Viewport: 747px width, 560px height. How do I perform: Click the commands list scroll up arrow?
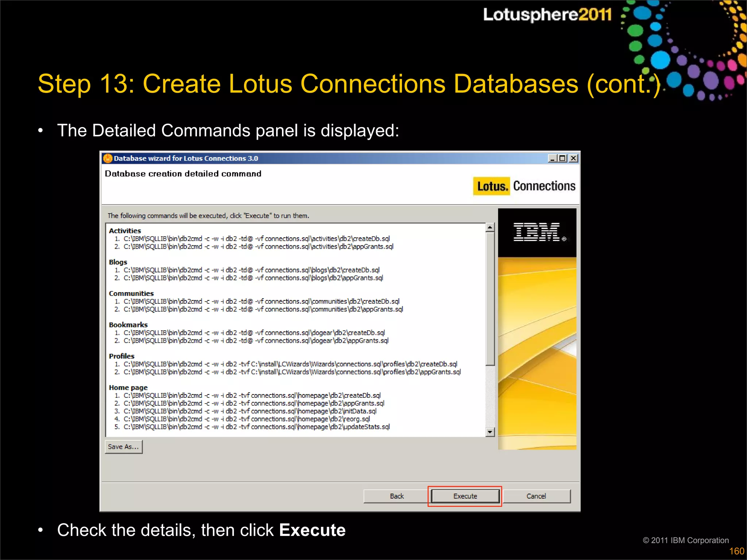pyautogui.click(x=490, y=227)
